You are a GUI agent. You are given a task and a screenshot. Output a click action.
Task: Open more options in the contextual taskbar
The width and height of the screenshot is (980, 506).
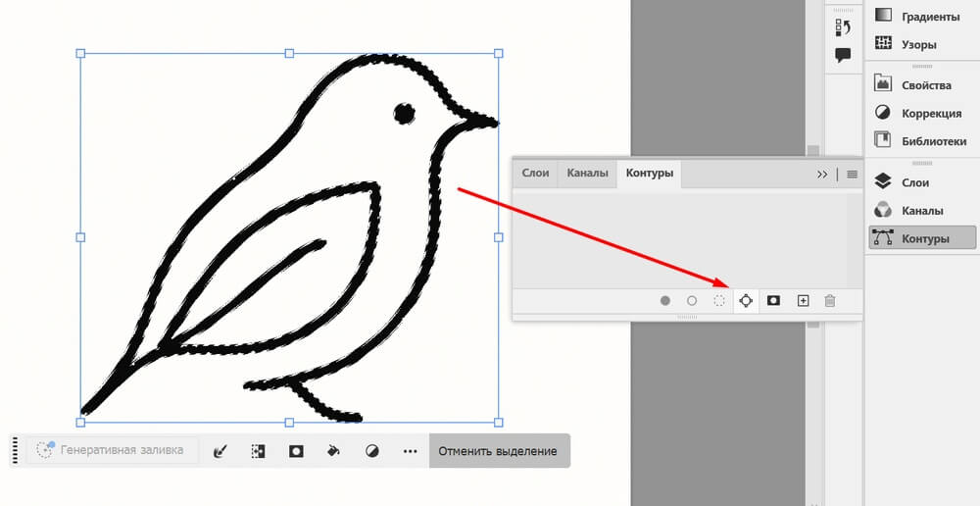pos(411,451)
